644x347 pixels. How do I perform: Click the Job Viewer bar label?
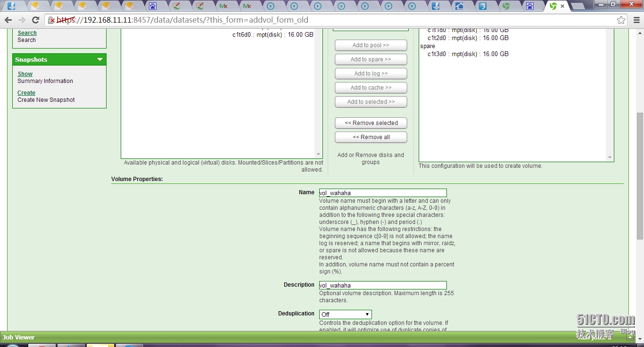[19, 337]
